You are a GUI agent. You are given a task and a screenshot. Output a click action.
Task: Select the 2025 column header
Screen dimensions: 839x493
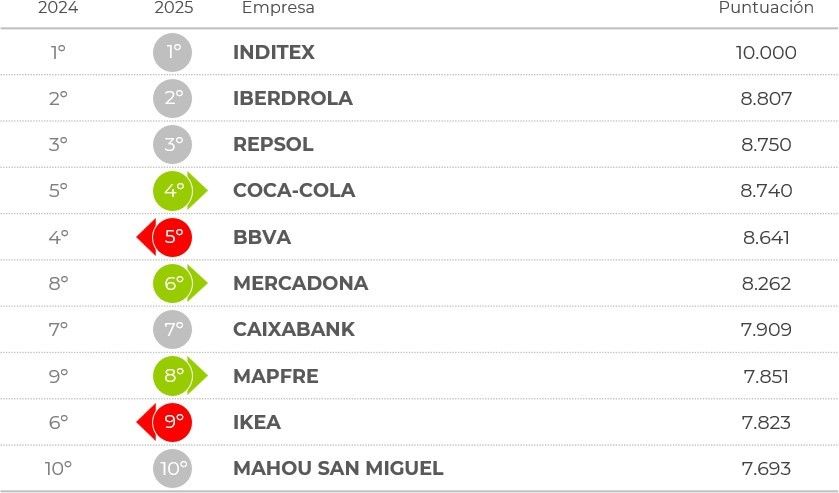click(174, 8)
